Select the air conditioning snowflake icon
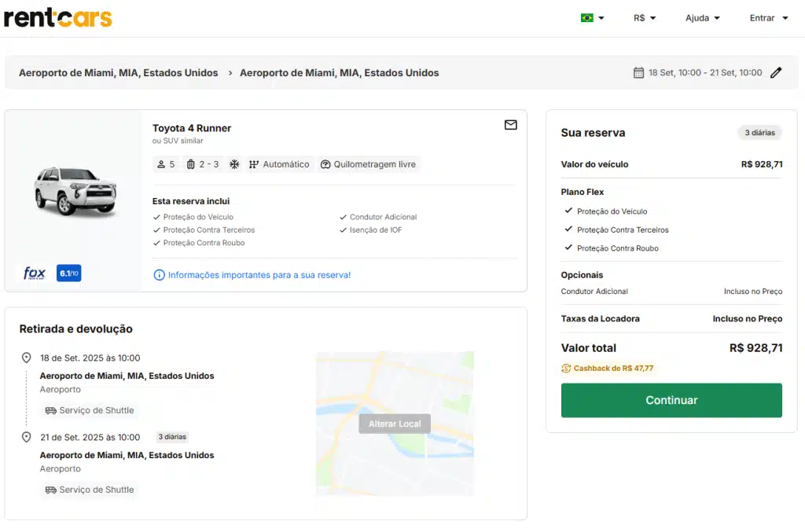805x532 pixels. 233,164
